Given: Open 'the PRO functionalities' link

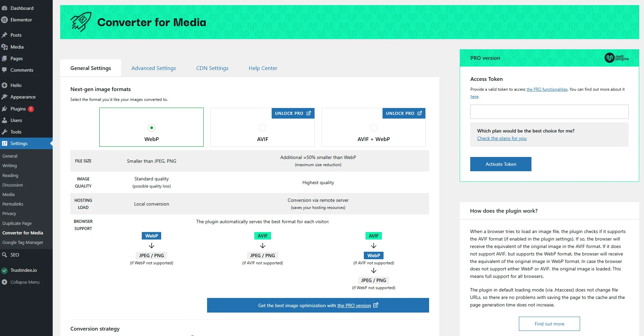Looking at the screenshot, I should (547, 89).
